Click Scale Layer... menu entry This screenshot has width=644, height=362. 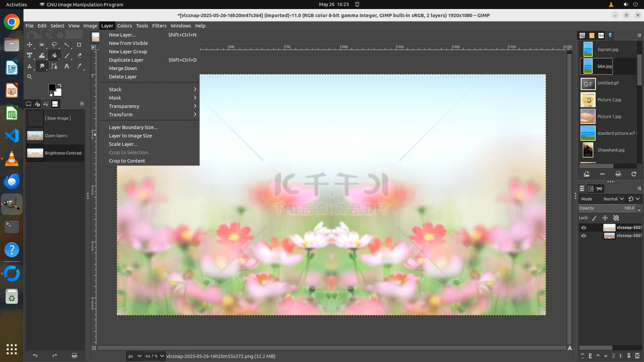pos(123,144)
